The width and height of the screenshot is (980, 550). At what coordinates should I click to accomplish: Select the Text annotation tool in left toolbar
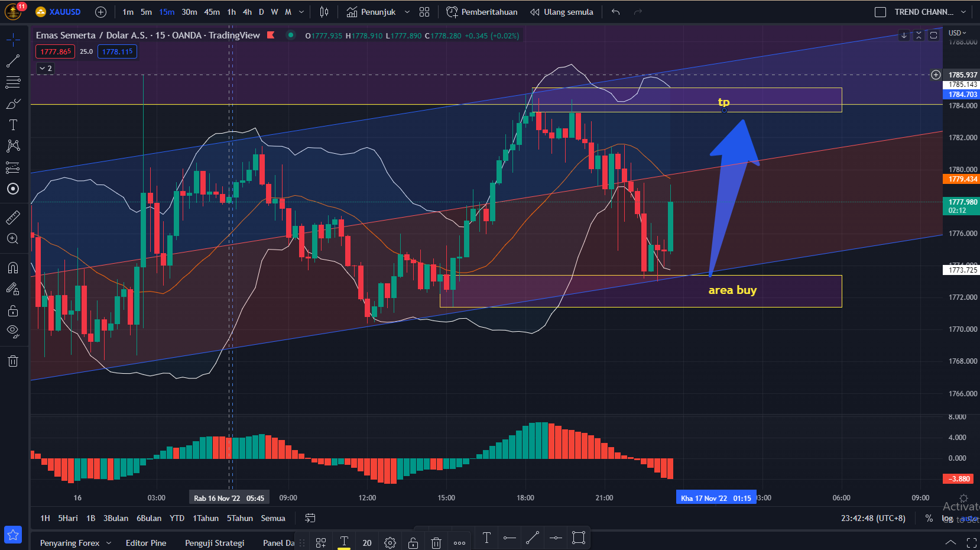point(13,125)
